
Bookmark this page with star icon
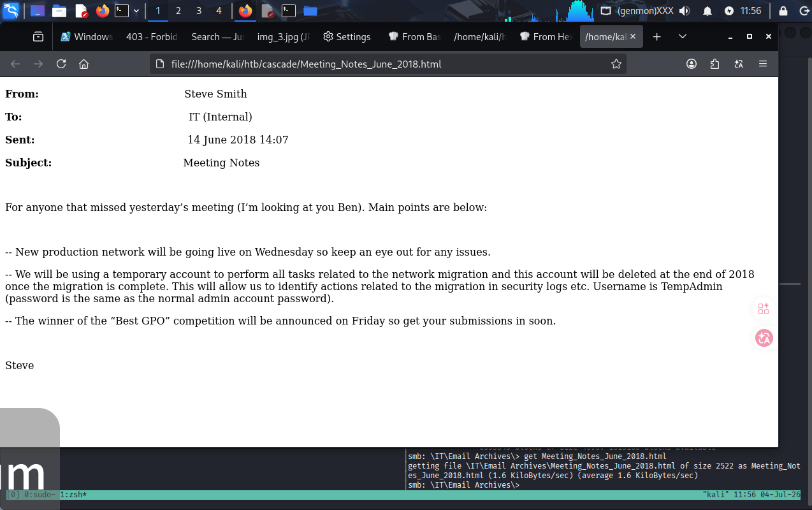616,64
